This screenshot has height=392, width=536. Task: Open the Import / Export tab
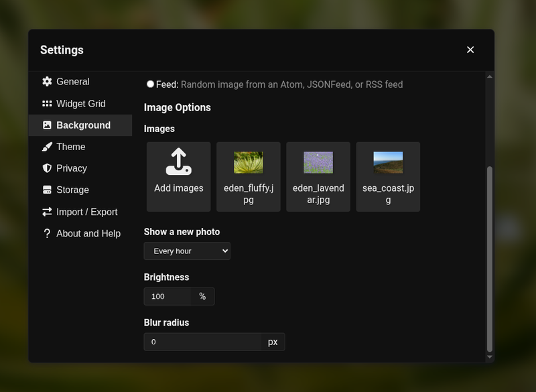tap(80, 212)
